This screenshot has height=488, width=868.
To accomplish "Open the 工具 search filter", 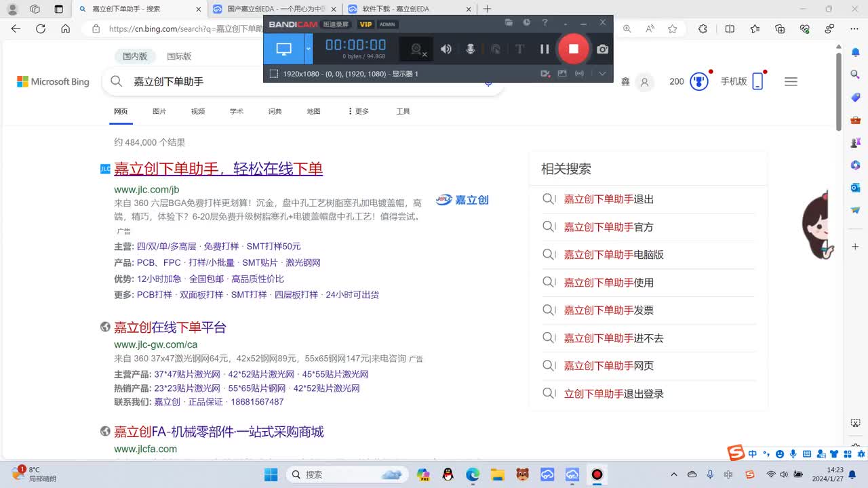I will click(x=403, y=111).
